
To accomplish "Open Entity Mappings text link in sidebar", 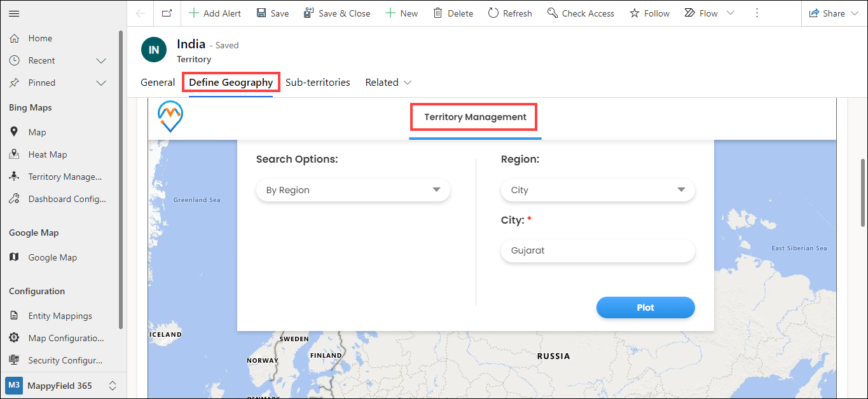I will click(60, 316).
